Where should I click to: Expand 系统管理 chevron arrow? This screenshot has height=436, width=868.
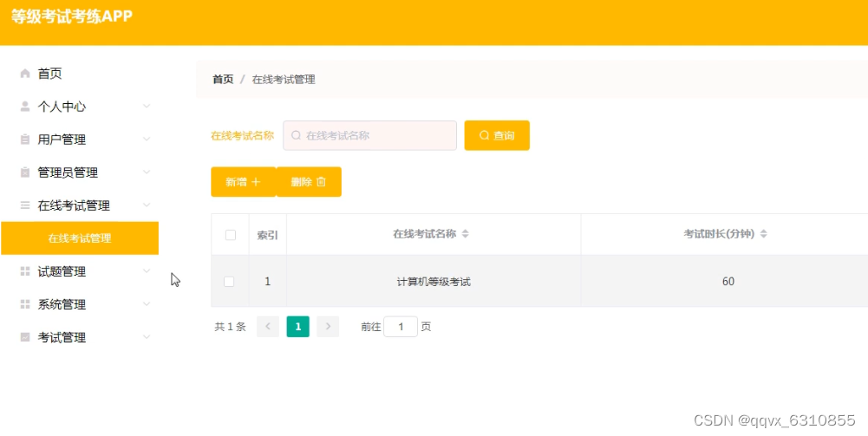click(x=147, y=303)
